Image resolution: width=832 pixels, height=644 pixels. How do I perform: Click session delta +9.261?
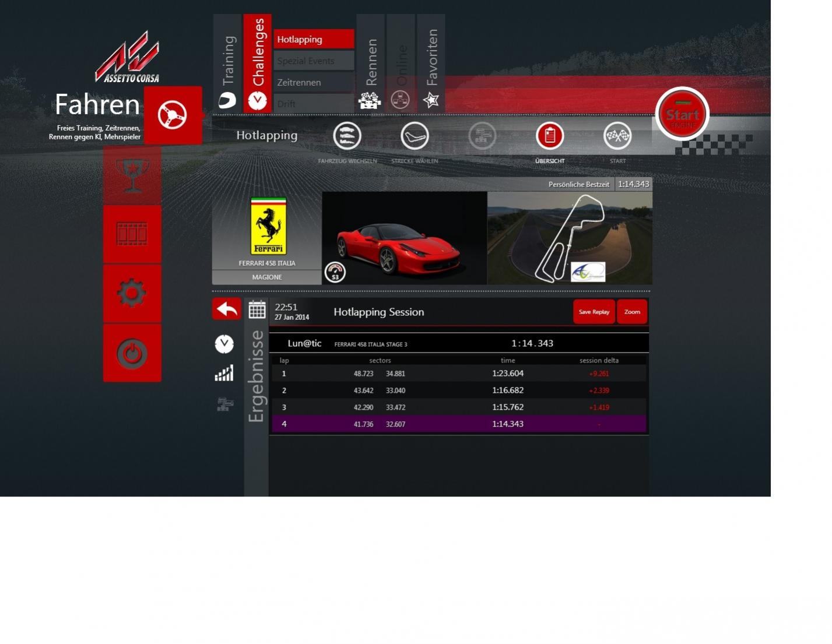599,374
